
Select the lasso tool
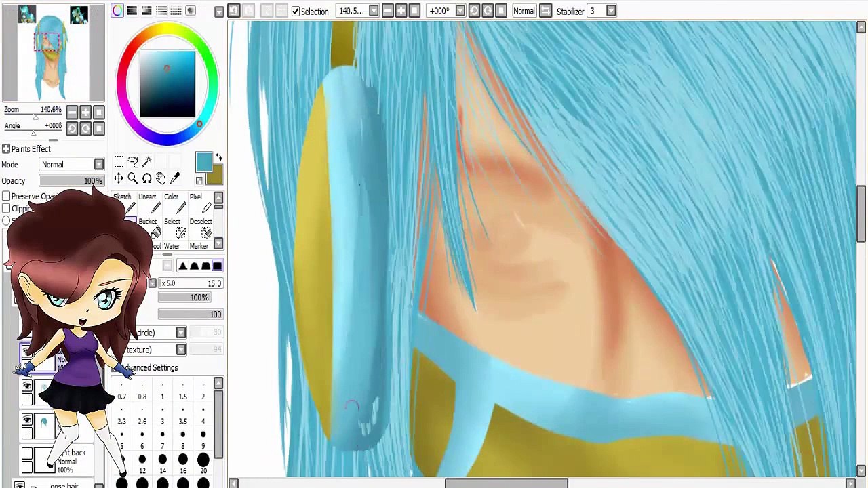pyautogui.click(x=133, y=161)
